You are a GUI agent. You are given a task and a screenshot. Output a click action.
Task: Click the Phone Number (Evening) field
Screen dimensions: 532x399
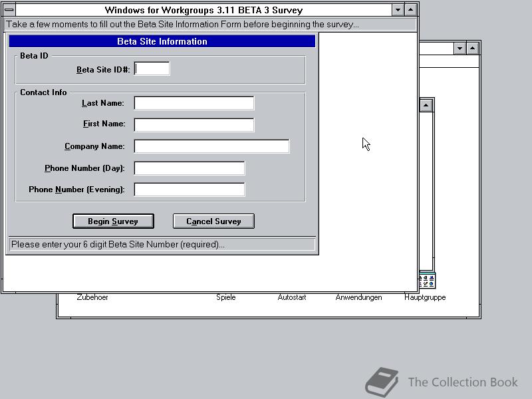(x=190, y=190)
